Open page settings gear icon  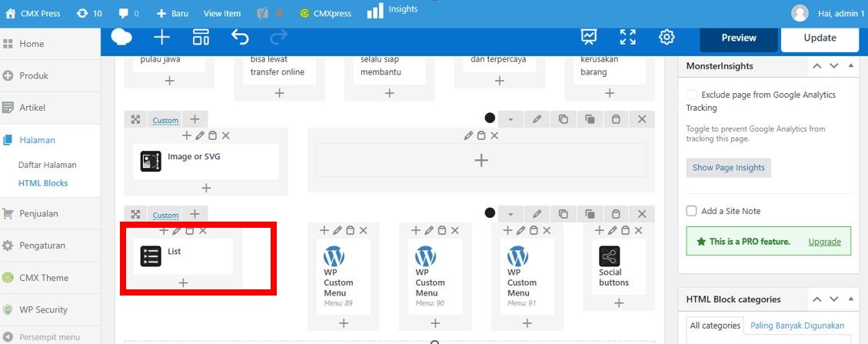667,37
